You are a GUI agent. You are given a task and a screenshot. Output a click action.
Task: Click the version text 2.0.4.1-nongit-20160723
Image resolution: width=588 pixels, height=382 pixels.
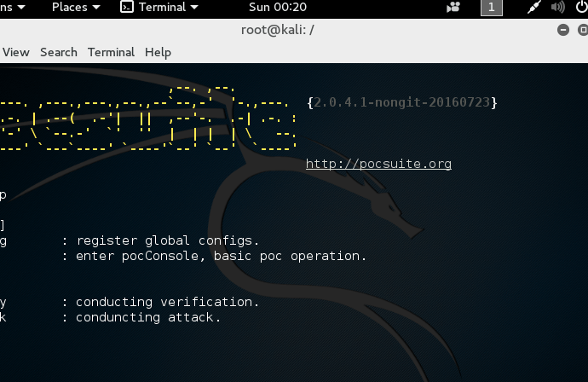[401, 102]
